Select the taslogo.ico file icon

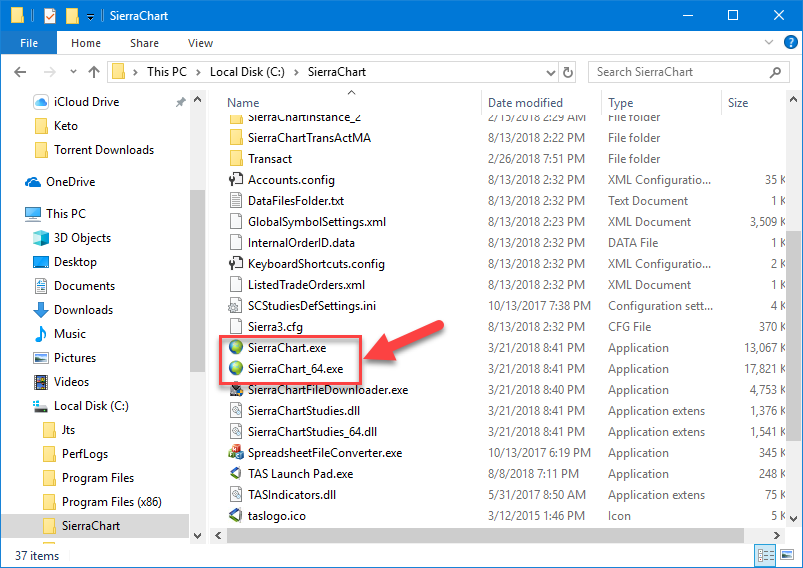point(236,516)
